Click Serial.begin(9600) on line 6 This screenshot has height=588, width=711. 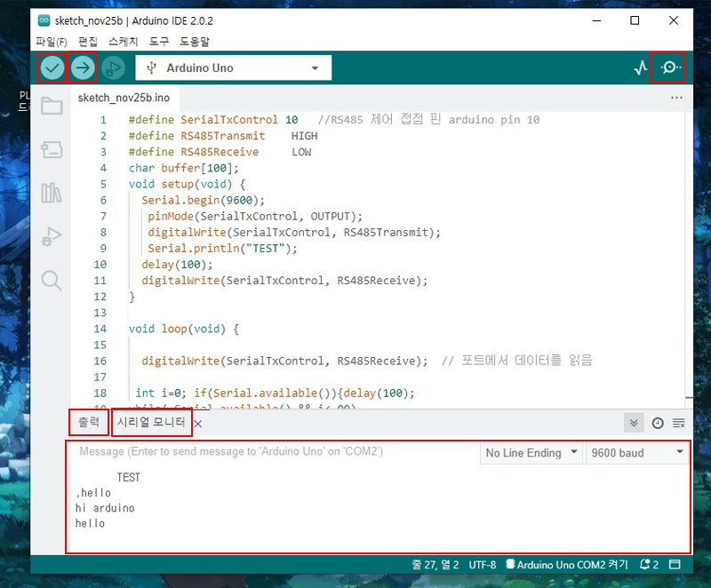click(x=204, y=200)
